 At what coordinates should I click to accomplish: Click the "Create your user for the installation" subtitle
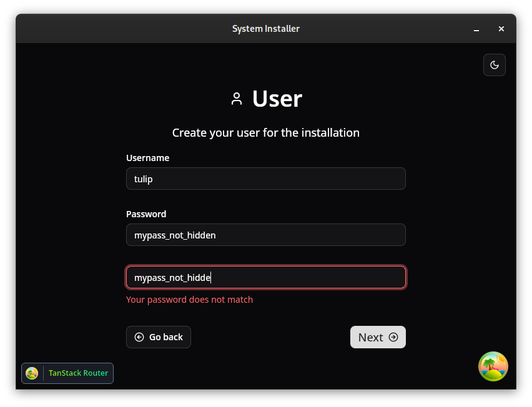[265, 132]
